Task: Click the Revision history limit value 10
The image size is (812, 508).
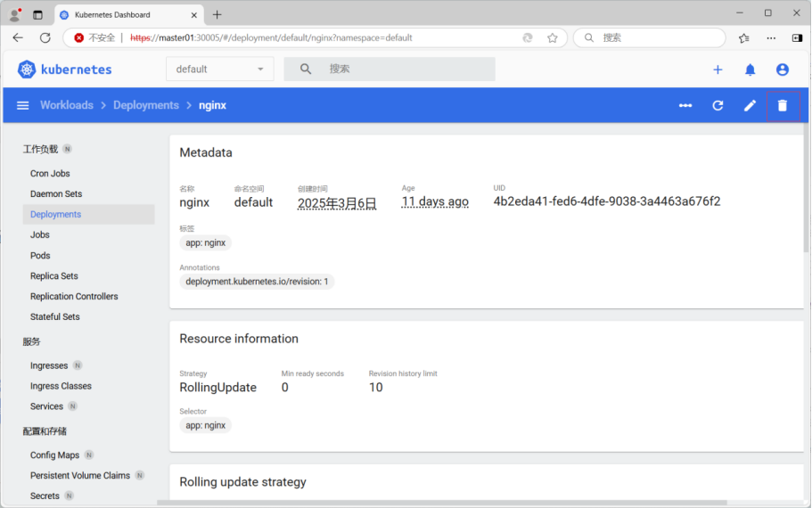Action: tap(376, 388)
